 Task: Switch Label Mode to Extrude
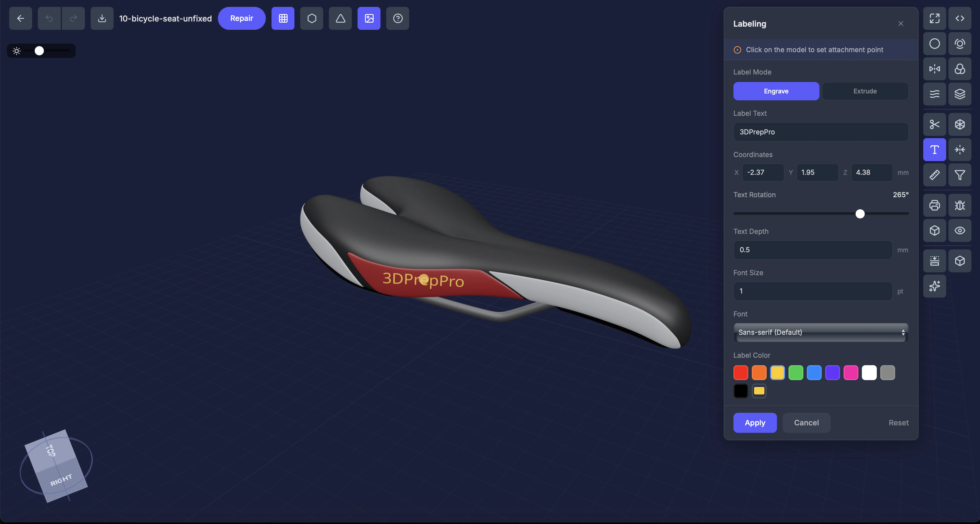pos(865,91)
